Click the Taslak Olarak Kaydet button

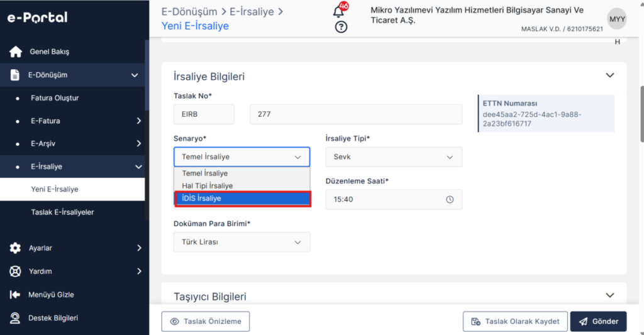515,321
